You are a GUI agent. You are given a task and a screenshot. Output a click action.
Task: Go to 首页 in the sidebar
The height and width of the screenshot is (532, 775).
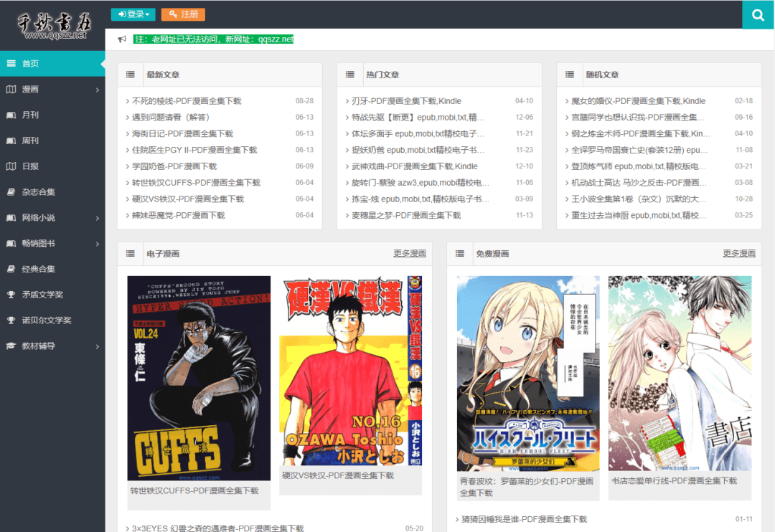(x=30, y=64)
